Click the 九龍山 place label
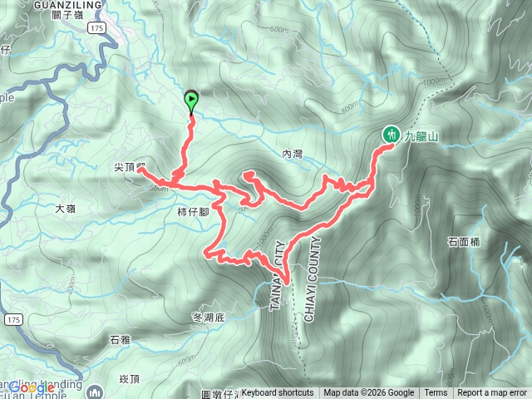 point(421,136)
